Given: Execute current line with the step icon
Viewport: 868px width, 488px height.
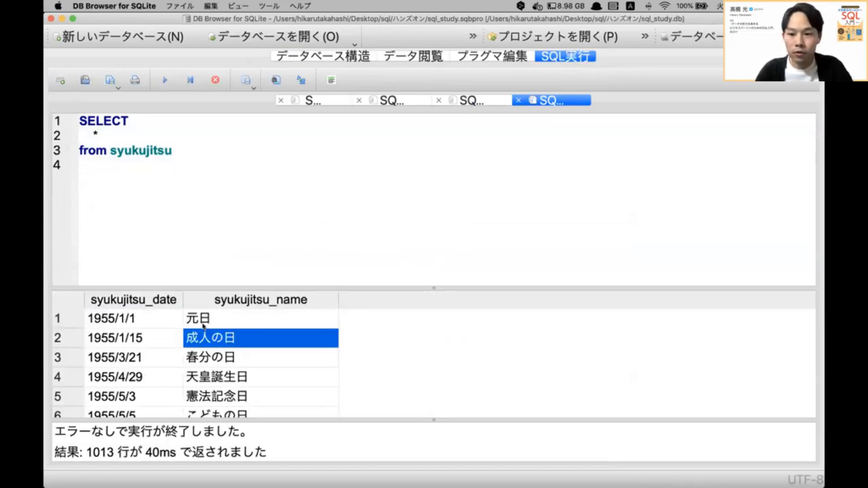Looking at the screenshot, I should (191, 80).
